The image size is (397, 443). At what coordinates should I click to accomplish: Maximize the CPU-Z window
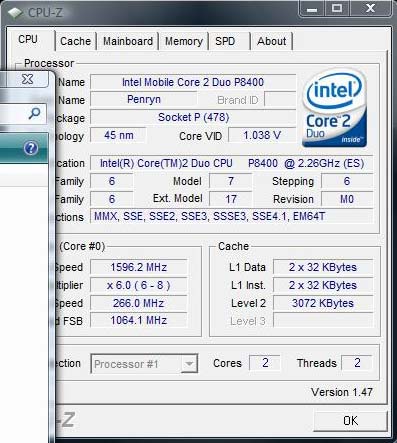337,8
